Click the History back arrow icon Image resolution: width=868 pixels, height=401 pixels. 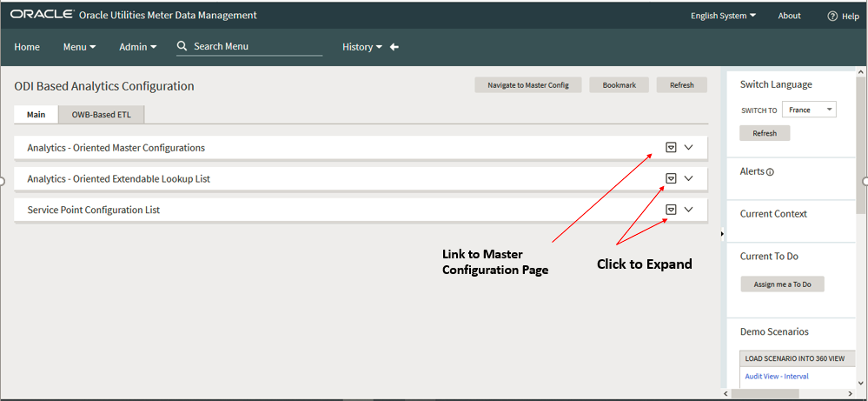pos(394,47)
